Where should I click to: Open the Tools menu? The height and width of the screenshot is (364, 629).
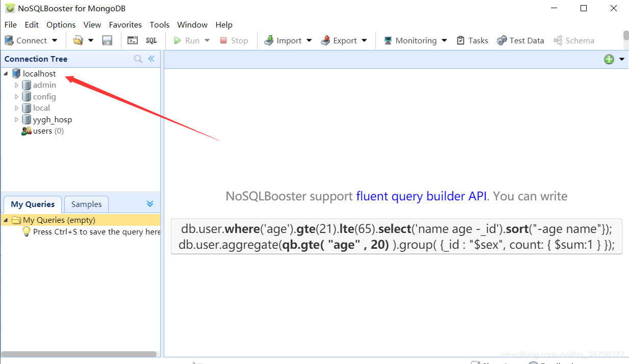159,24
